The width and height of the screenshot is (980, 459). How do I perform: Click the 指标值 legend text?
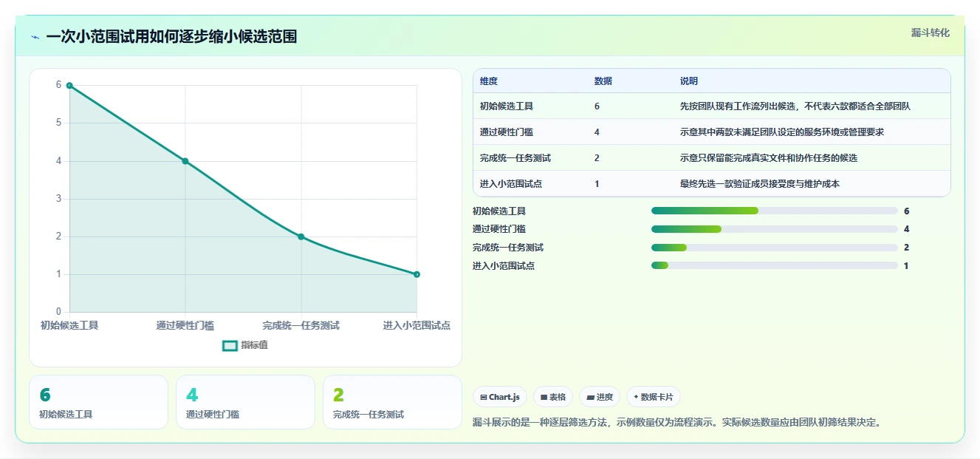[x=254, y=345]
